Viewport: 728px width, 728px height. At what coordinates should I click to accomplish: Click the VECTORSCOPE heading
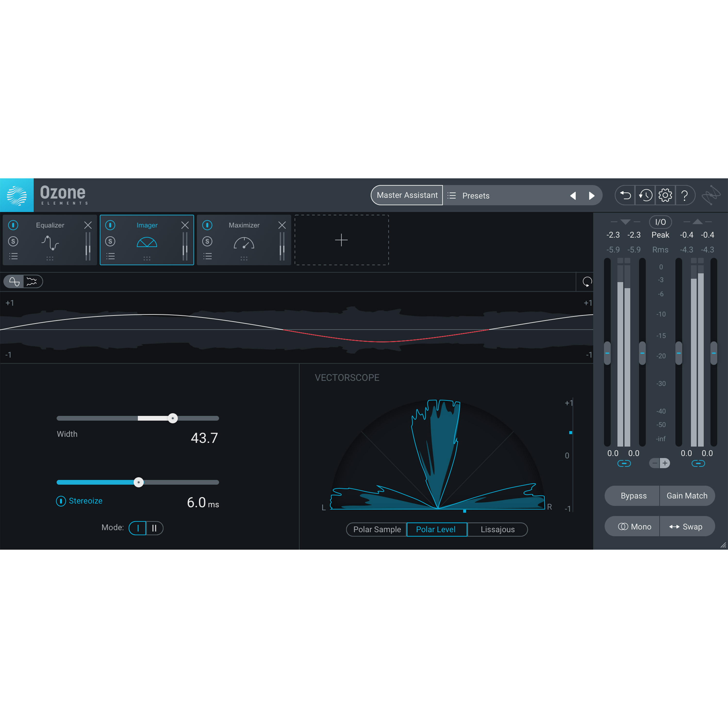[347, 378]
